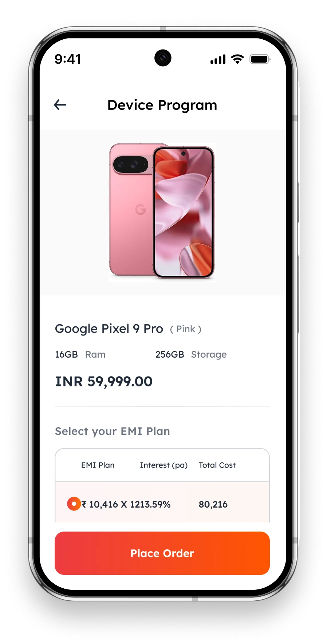This screenshot has width=327, height=644.
Task: Click the EMI Plan column header
Action: coord(98,465)
